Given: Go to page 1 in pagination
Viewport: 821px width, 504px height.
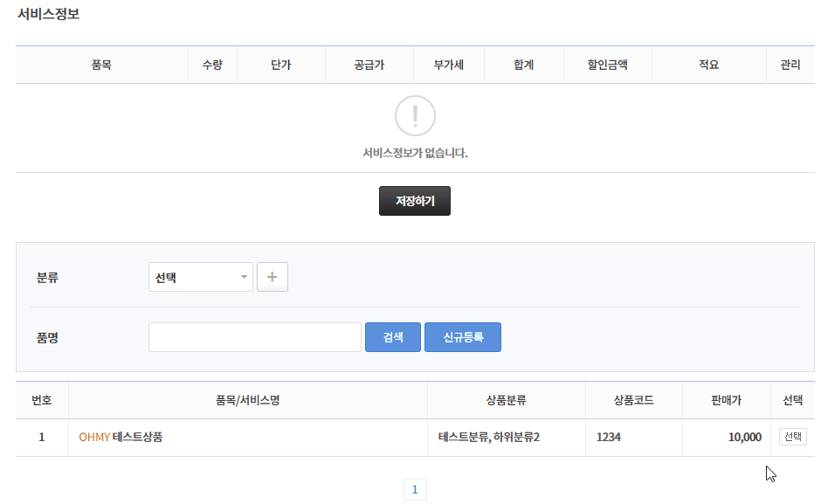Looking at the screenshot, I should coord(415,489).
